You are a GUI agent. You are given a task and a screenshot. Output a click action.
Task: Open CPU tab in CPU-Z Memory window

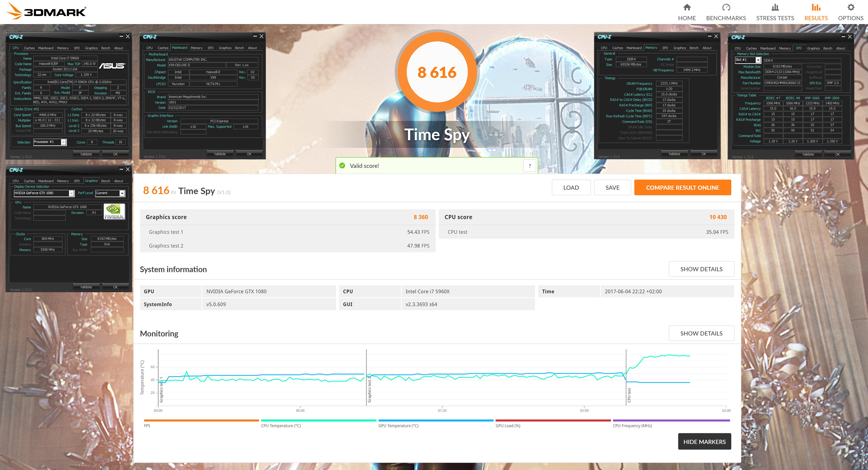(604, 48)
